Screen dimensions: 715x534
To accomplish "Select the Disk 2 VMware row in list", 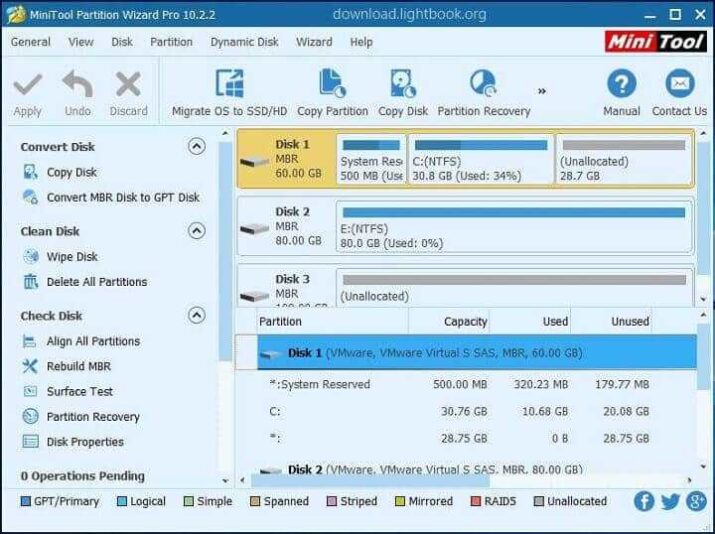I will (466, 469).
